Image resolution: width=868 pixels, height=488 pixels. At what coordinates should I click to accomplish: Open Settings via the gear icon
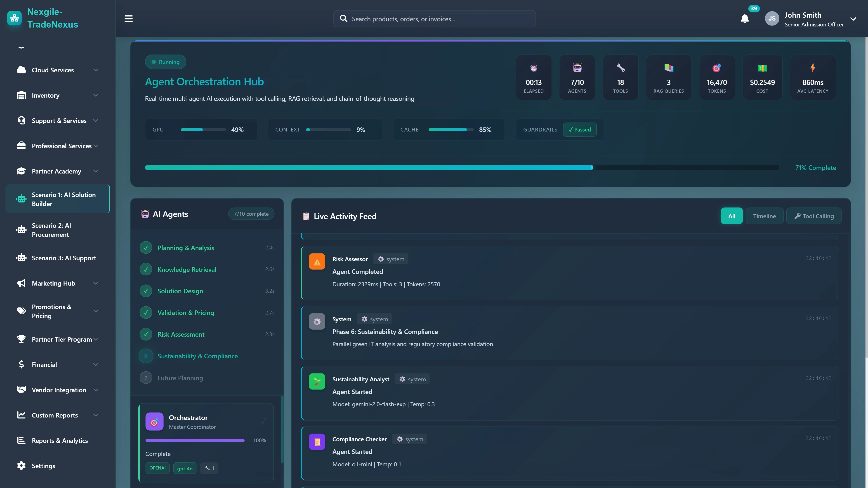pos(21,465)
